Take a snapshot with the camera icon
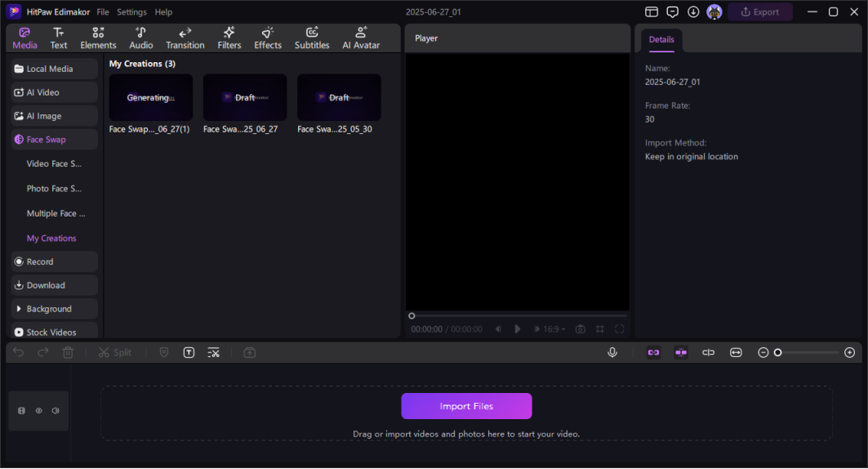Viewport: 868px width, 469px height. coord(580,329)
